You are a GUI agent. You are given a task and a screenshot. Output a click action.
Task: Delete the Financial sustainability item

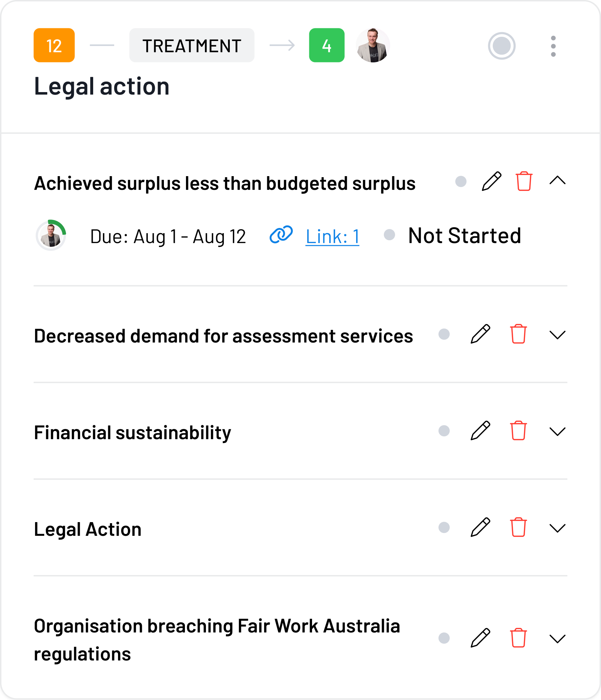pos(518,431)
